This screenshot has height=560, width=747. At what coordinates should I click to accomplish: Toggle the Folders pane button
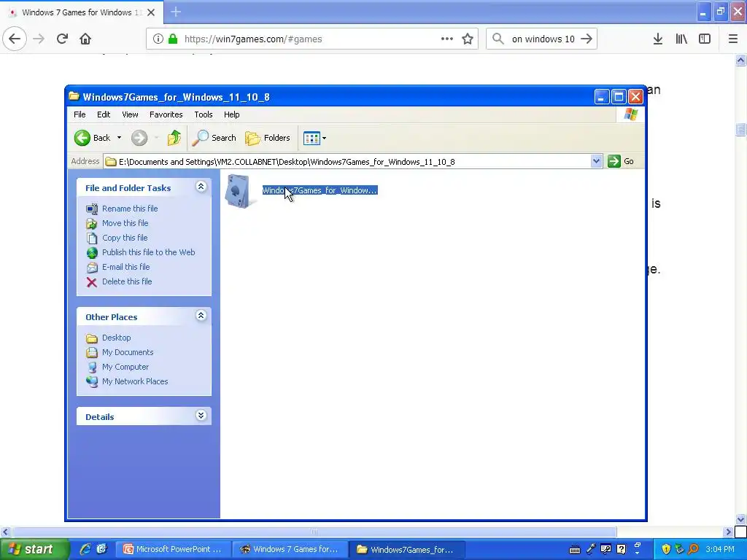tap(267, 138)
